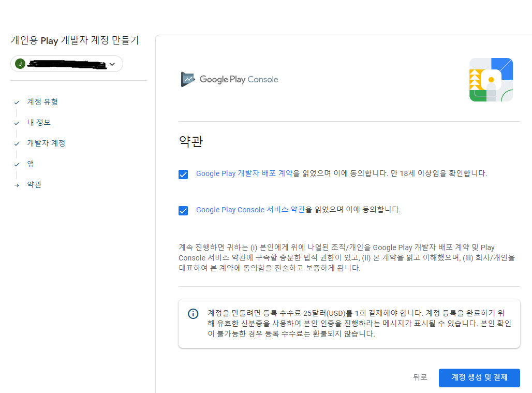Click the checkmark icon beside 개발자 계정

tap(17, 143)
